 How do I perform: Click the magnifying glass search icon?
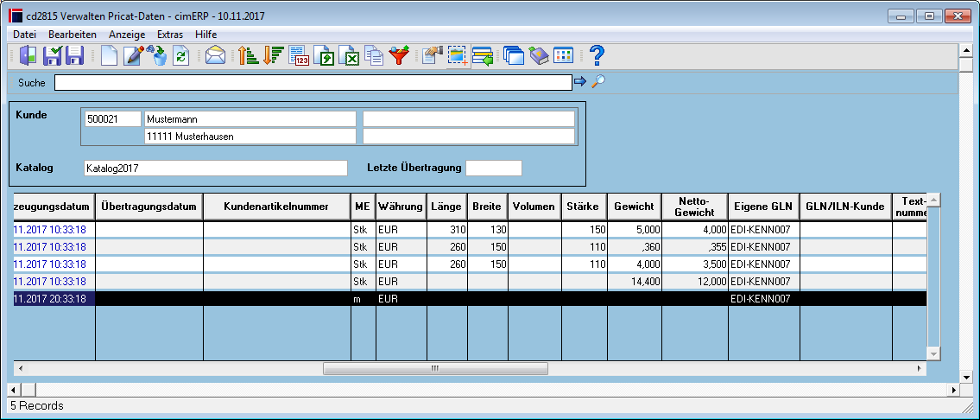pos(598,81)
